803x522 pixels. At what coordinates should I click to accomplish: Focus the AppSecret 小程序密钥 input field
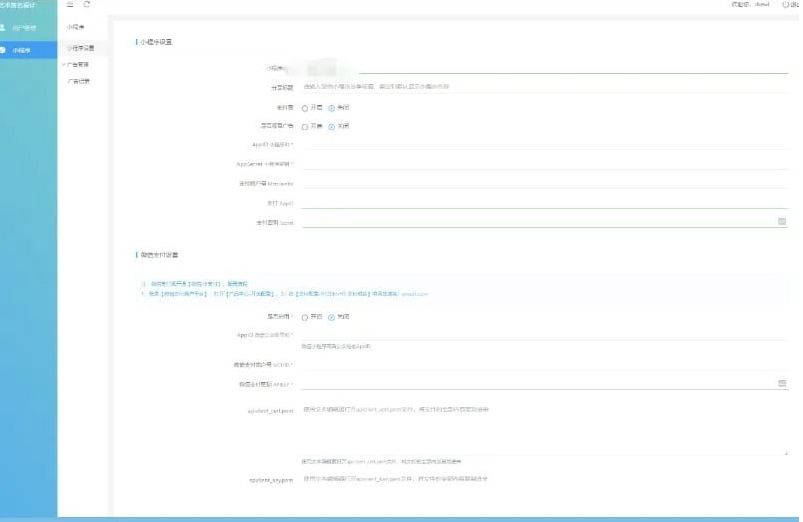[544, 163]
